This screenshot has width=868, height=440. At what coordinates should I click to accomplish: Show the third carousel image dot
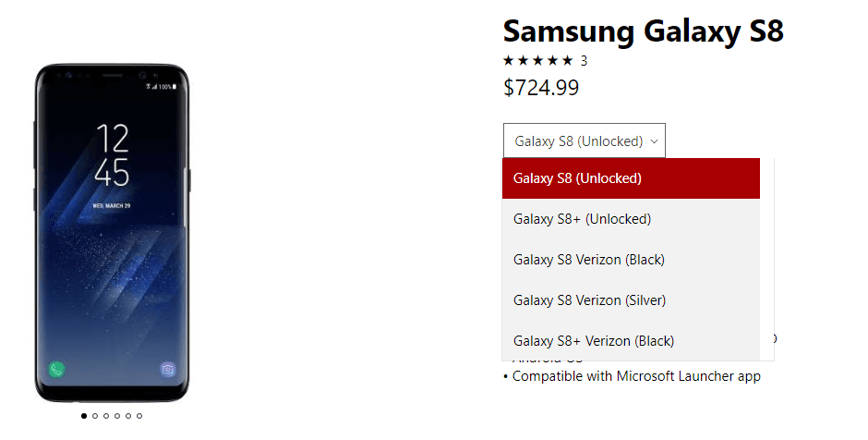coord(106,416)
